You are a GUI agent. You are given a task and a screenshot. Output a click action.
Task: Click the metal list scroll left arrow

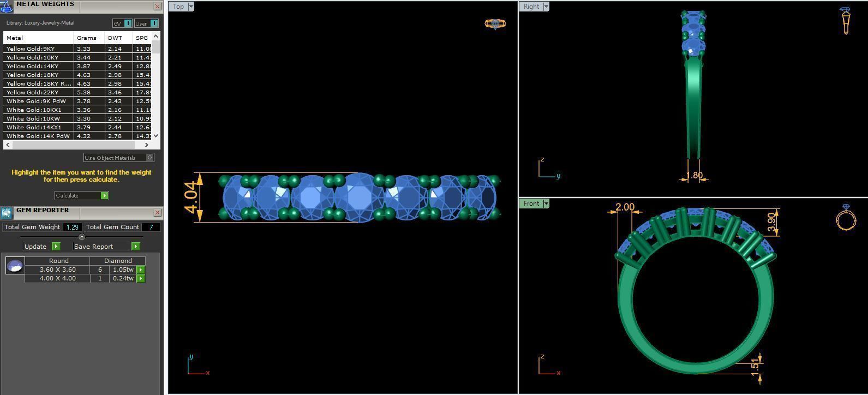(x=7, y=145)
